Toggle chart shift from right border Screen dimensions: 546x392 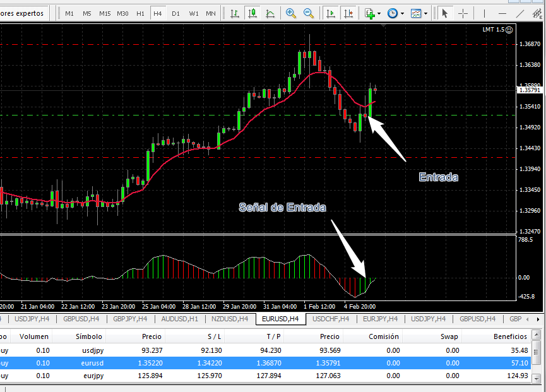348,14
